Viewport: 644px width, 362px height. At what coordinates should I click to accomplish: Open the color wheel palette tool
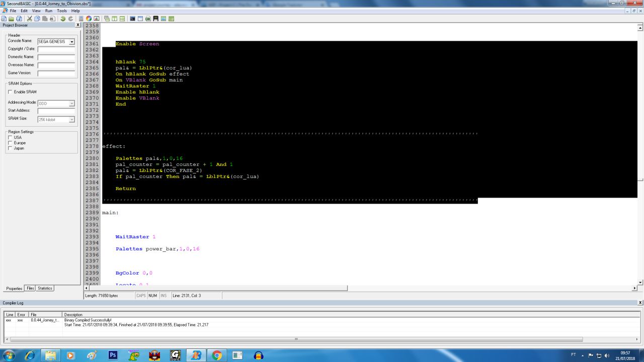(x=89, y=19)
